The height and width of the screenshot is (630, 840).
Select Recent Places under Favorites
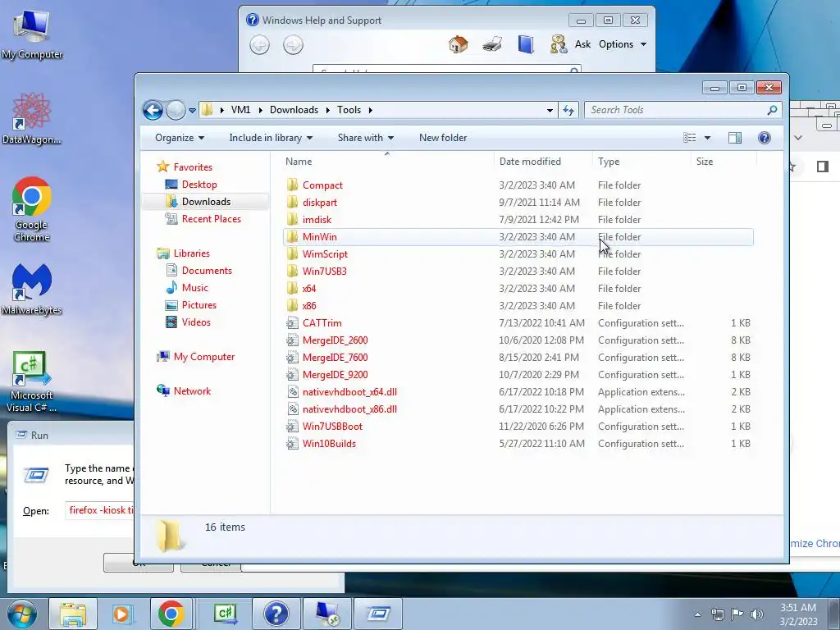212,218
